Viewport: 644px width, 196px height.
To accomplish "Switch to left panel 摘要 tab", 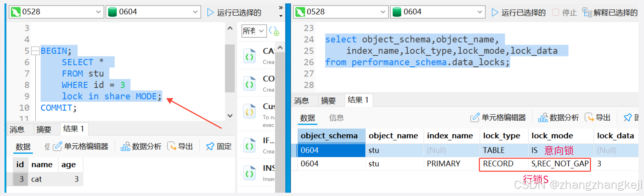I will coord(44,130).
